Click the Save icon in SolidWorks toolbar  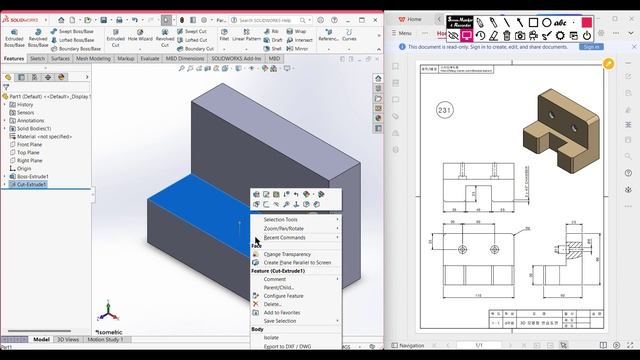(x=104, y=20)
